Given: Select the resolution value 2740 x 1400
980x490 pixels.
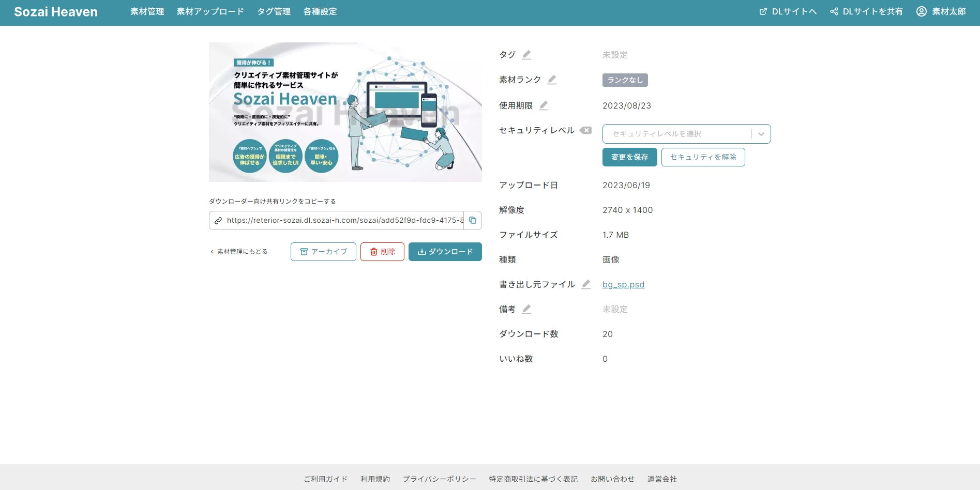Looking at the screenshot, I should tap(628, 210).
